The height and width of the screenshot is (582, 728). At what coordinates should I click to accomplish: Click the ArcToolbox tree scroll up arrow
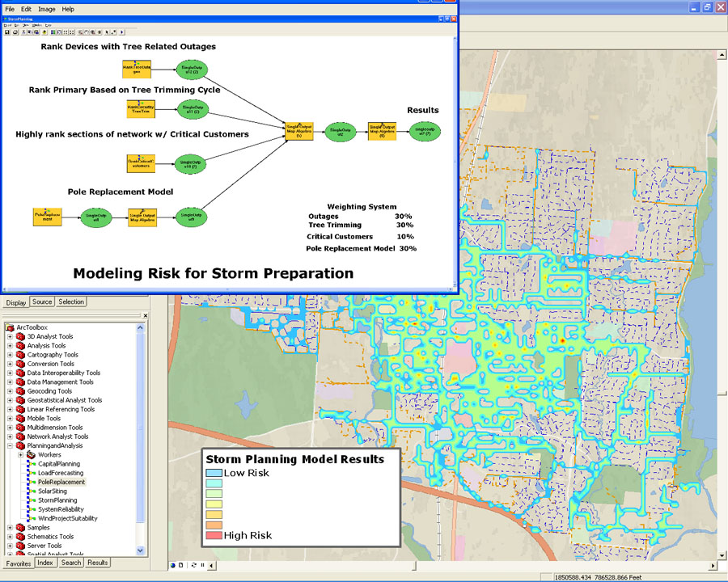click(140, 327)
